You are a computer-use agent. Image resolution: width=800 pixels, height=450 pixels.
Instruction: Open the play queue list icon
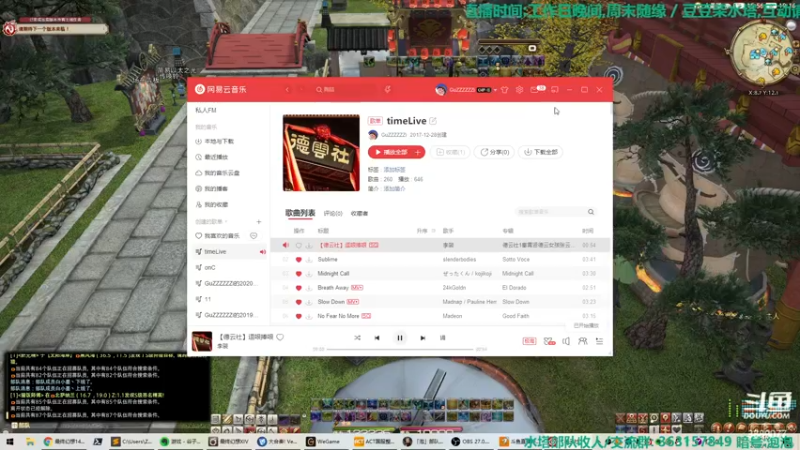coord(599,341)
